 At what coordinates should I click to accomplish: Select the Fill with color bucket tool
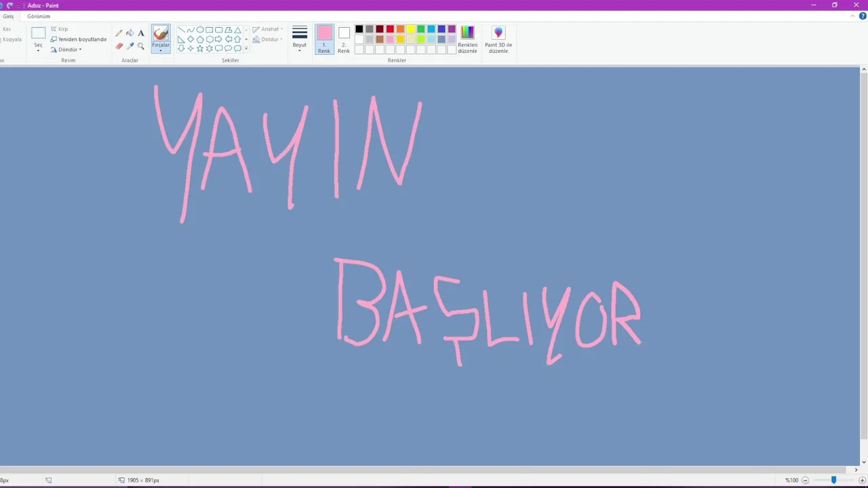(x=130, y=33)
